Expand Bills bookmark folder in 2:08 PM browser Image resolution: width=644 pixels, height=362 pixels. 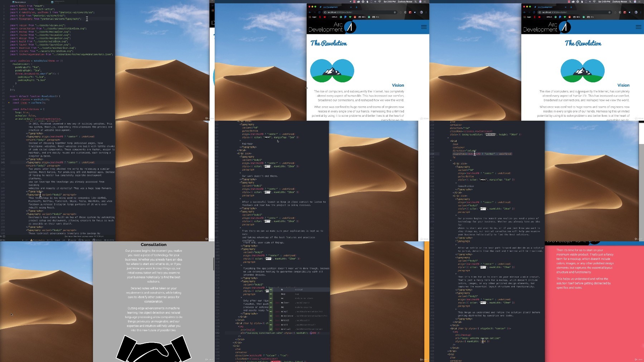pos(362,17)
